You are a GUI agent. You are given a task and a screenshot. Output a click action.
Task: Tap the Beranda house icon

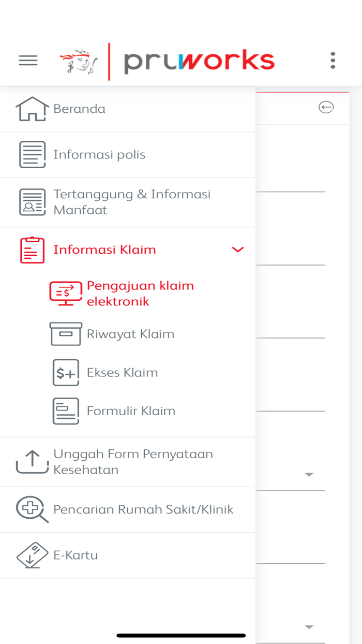tap(32, 109)
